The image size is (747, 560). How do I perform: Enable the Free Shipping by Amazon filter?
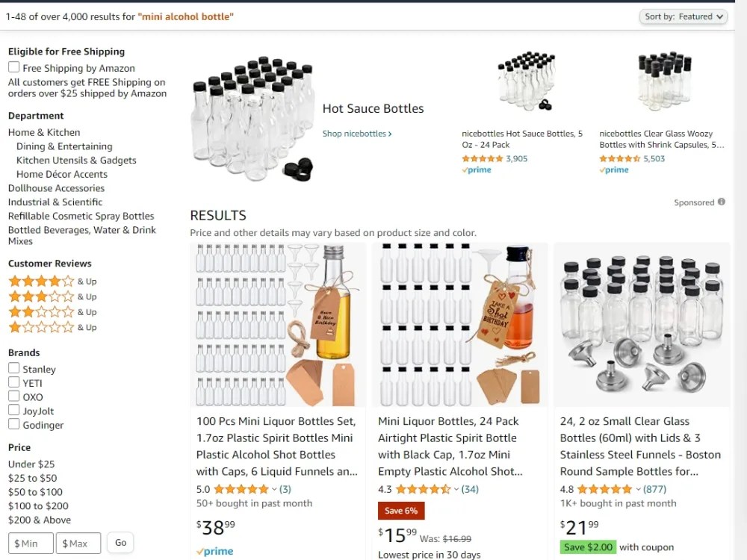click(13, 67)
